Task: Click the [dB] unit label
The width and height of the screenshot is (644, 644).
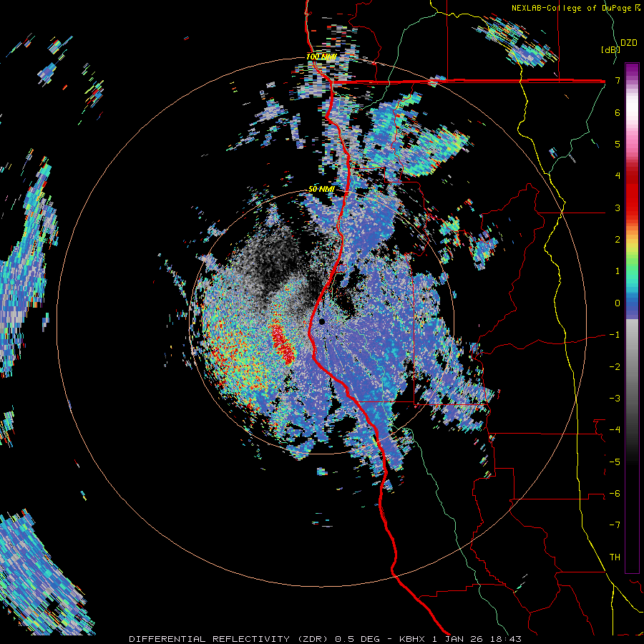Action: 610,49
